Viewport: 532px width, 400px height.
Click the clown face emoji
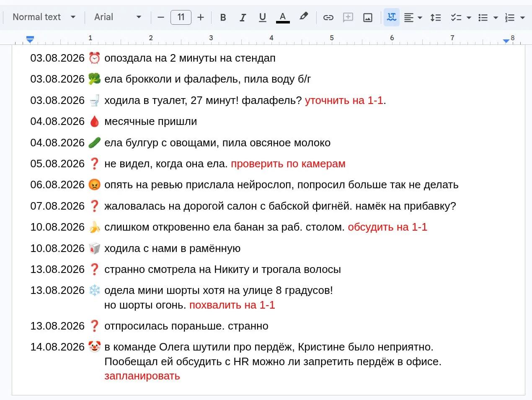pyautogui.click(x=95, y=347)
